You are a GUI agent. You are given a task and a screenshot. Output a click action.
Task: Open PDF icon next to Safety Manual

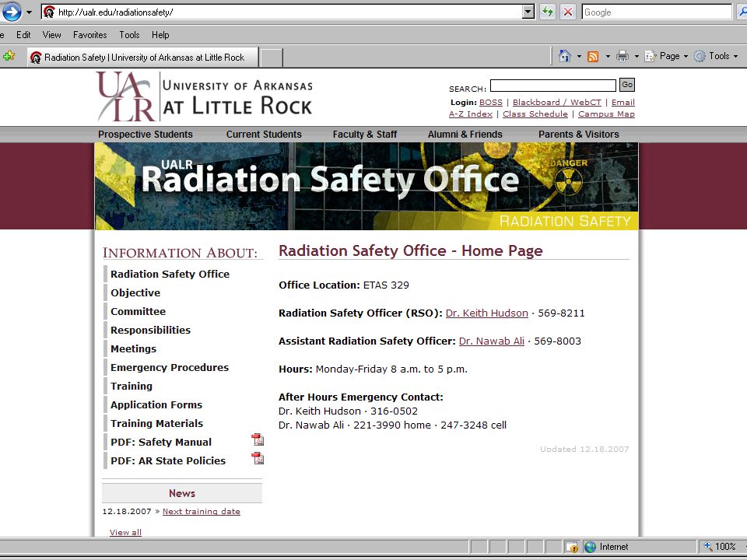(x=258, y=439)
